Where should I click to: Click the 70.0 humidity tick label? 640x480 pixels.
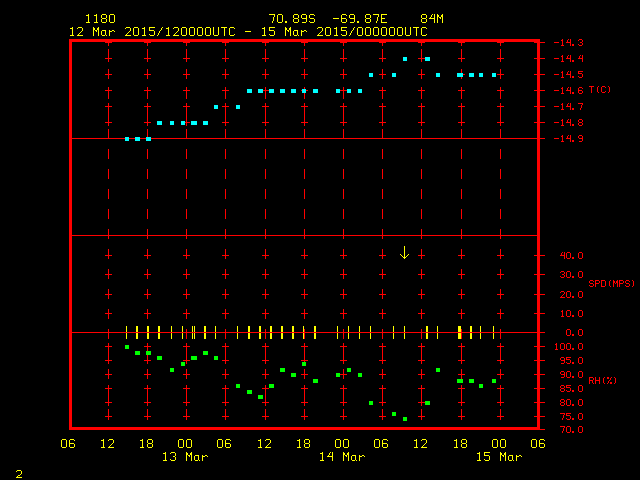pyautogui.click(x=570, y=430)
